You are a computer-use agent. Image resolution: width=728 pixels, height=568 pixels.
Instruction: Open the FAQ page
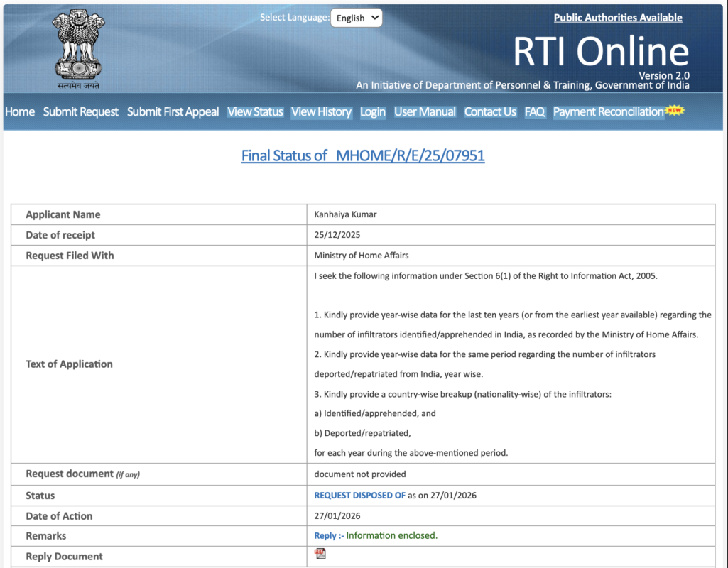coord(535,111)
